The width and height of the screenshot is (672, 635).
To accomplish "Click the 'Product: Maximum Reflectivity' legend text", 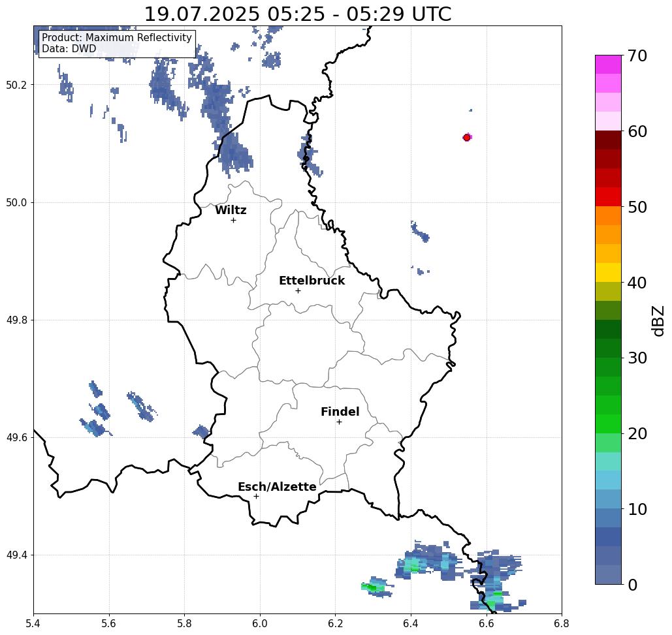I will point(116,38).
